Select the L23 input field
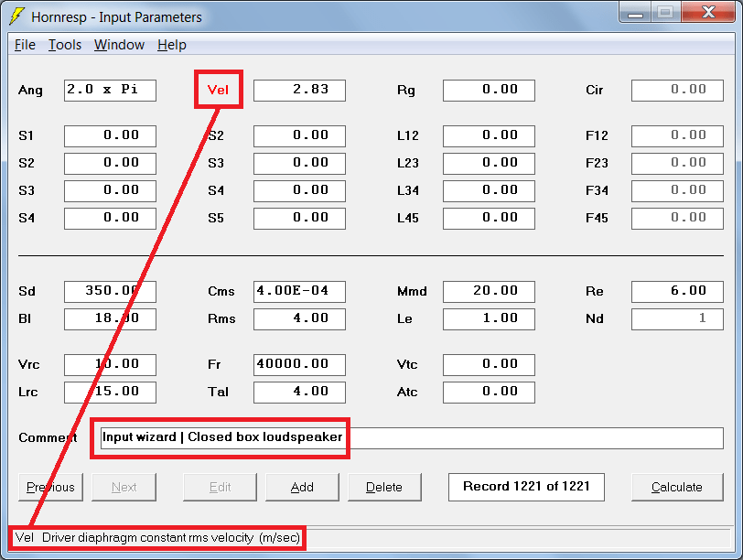Screen dimensions: 743x560 coord(489,164)
